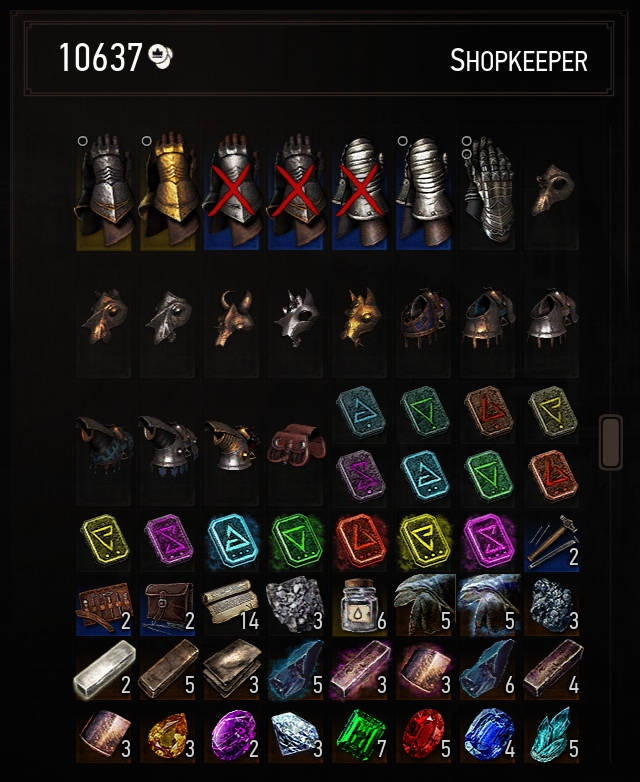
Task: Select the brown leather saddlebags
Action: [296, 443]
